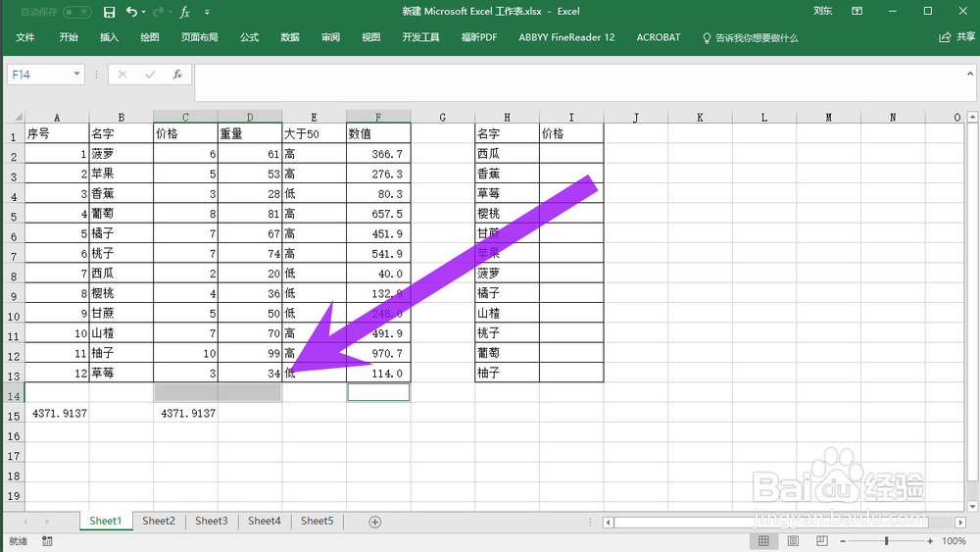Click horizontal scrollbar left arrow
This screenshot has height=552, width=980.
609,522
